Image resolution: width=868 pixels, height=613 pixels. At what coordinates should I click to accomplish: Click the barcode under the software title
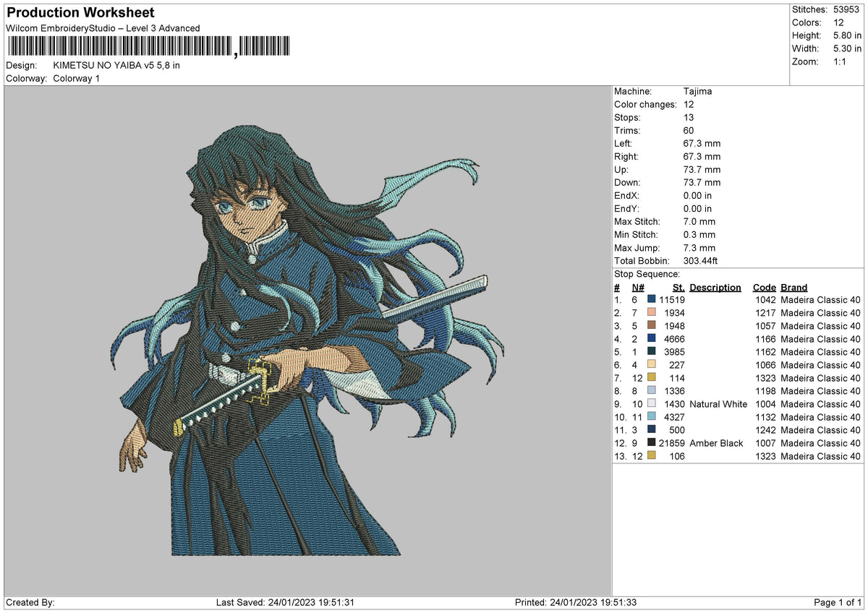tap(148, 47)
